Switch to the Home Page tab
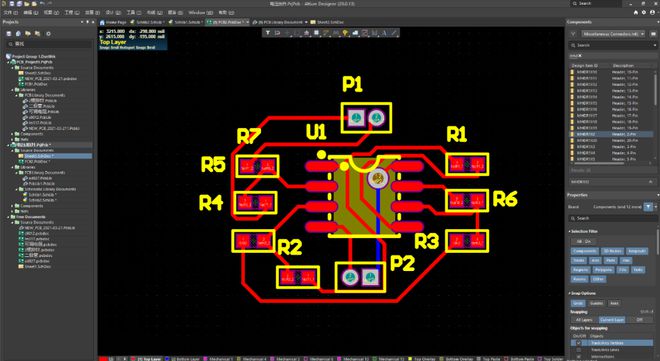This screenshot has height=361, width=660. tap(113, 22)
